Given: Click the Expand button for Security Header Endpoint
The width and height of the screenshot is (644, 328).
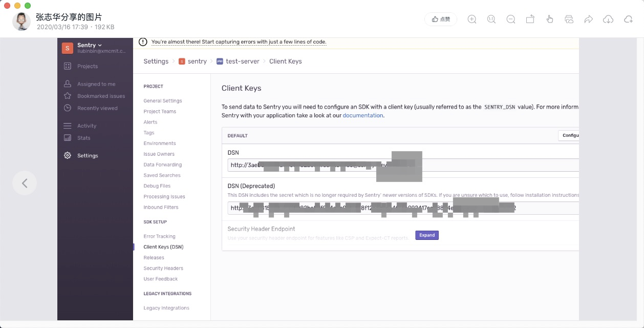Looking at the screenshot, I should click(x=427, y=235).
